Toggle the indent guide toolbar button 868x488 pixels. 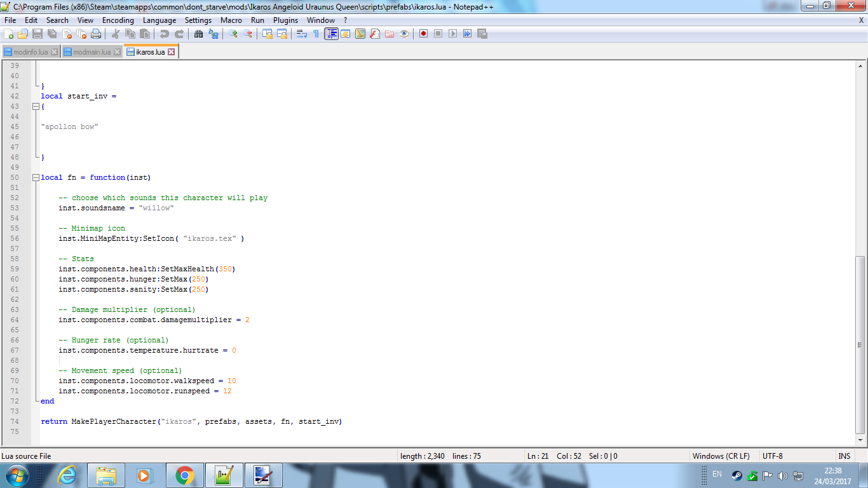(x=331, y=34)
